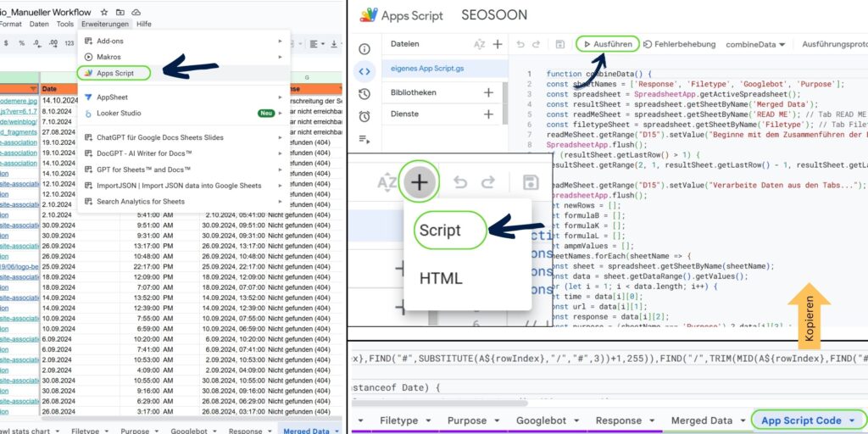Open the Tools menu
Viewport: 868px width, 434px height.
(x=64, y=25)
